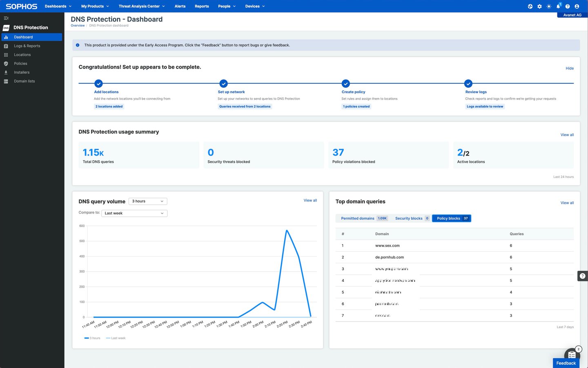Switch to the Security blocks tab
Image resolution: width=588 pixels, height=368 pixels.
pos(412,219)
